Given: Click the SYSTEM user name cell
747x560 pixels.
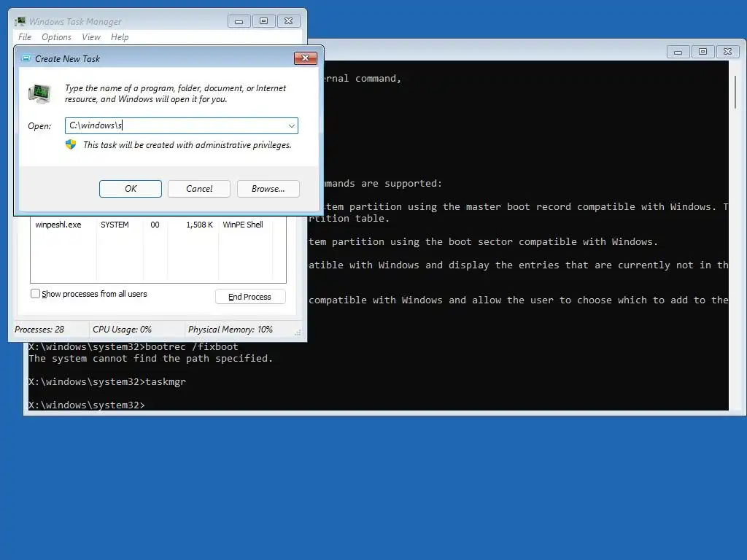Looking at the screenshot, I should [115, 225].
